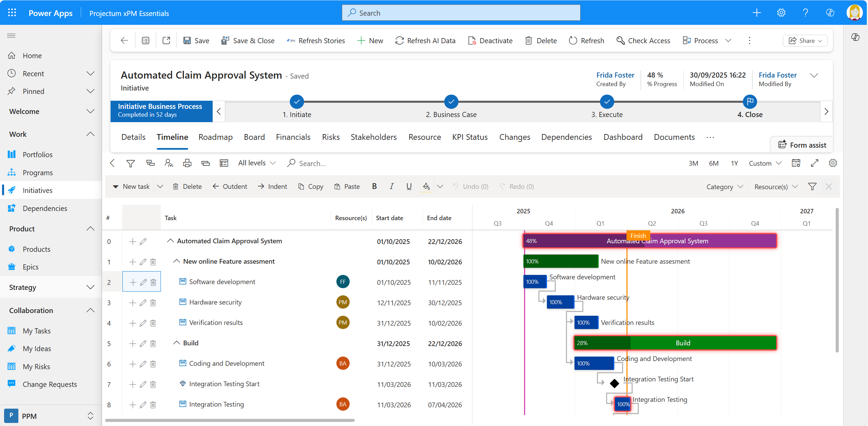Open the KPI Status tab
This screenshot has width=868, height=426.
click(x=470, y=137)
